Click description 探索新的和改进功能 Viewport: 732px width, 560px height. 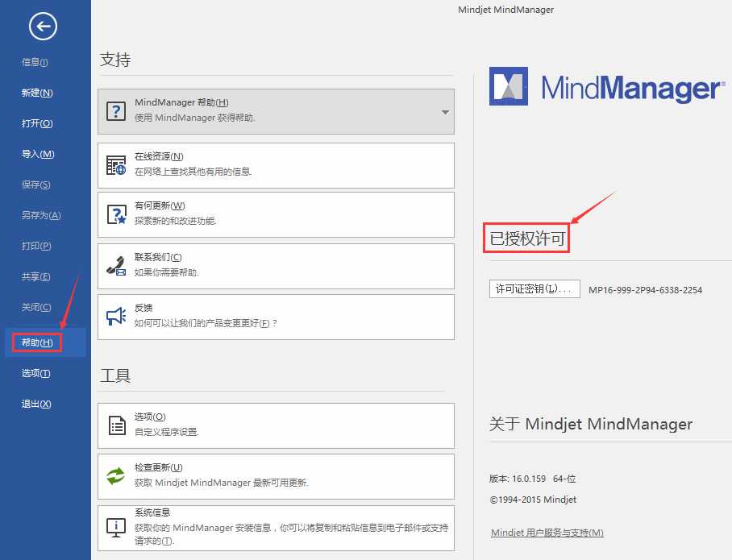point(176,221)
